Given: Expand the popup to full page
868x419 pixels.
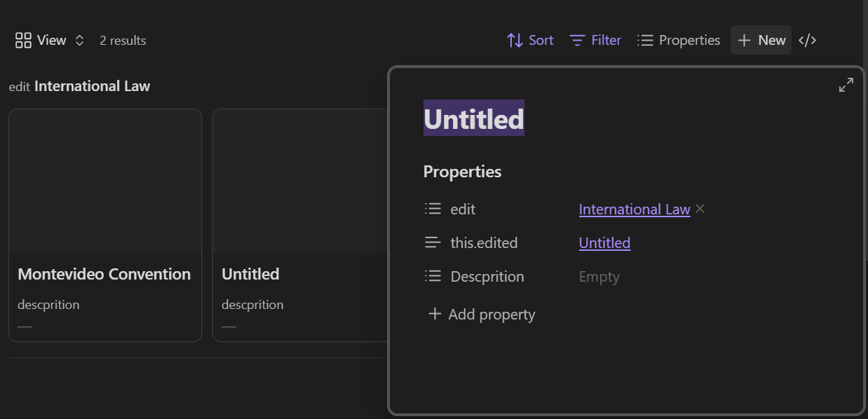Looking at the screenshot, I should point(846,85).
